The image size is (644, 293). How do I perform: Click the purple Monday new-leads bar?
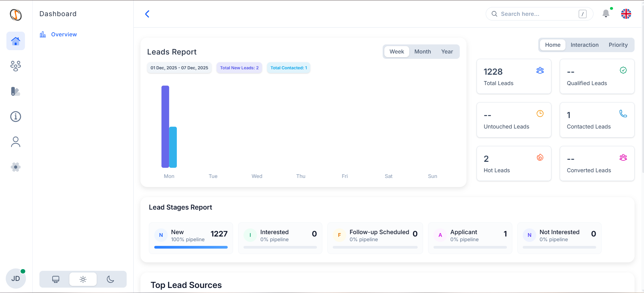(165, 126)
